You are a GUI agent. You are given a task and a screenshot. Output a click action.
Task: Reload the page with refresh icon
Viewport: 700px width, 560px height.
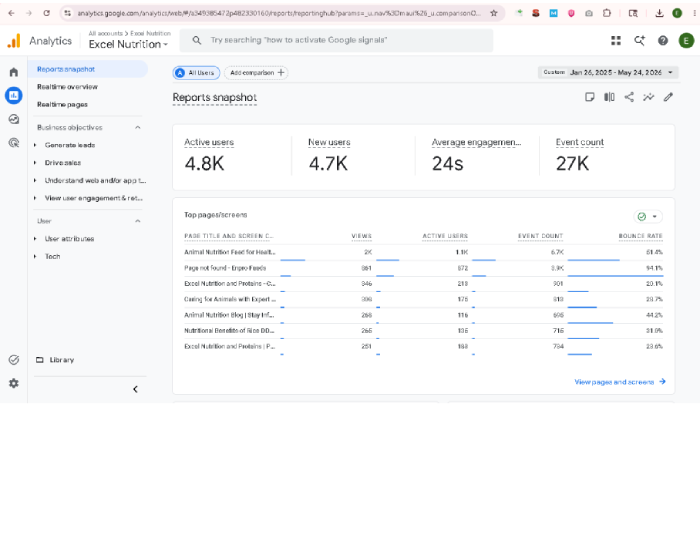pos(46,13)
